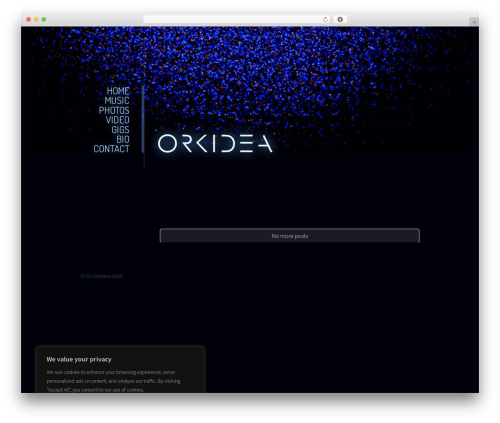This screenshot has width=500, height=423.
Task: Open the browser download indicator icon
Action: point(340,19)
